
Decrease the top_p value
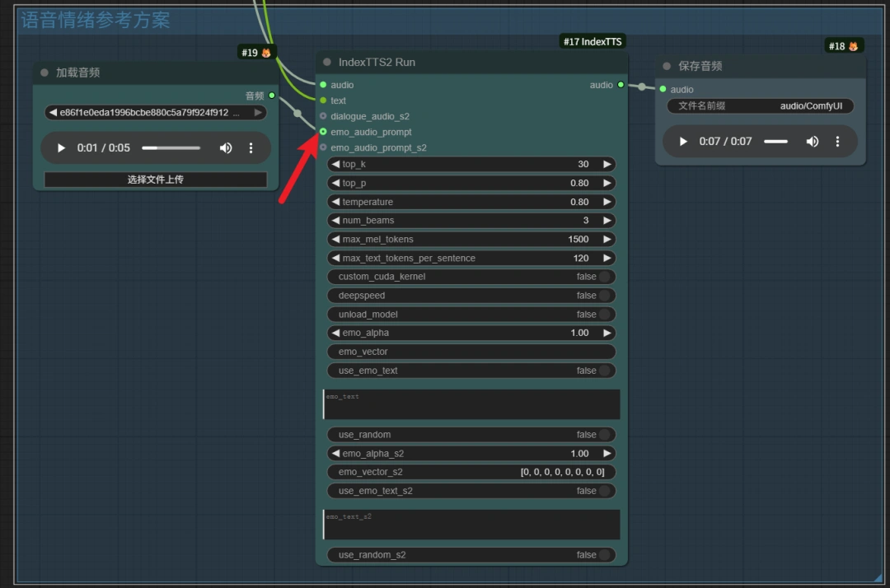[335, 183]
